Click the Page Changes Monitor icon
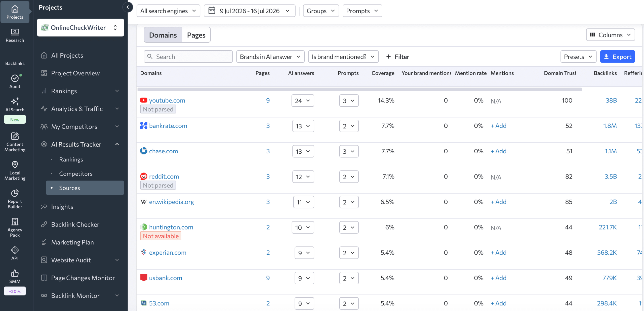The image size is (644, 311). (44, 278)
